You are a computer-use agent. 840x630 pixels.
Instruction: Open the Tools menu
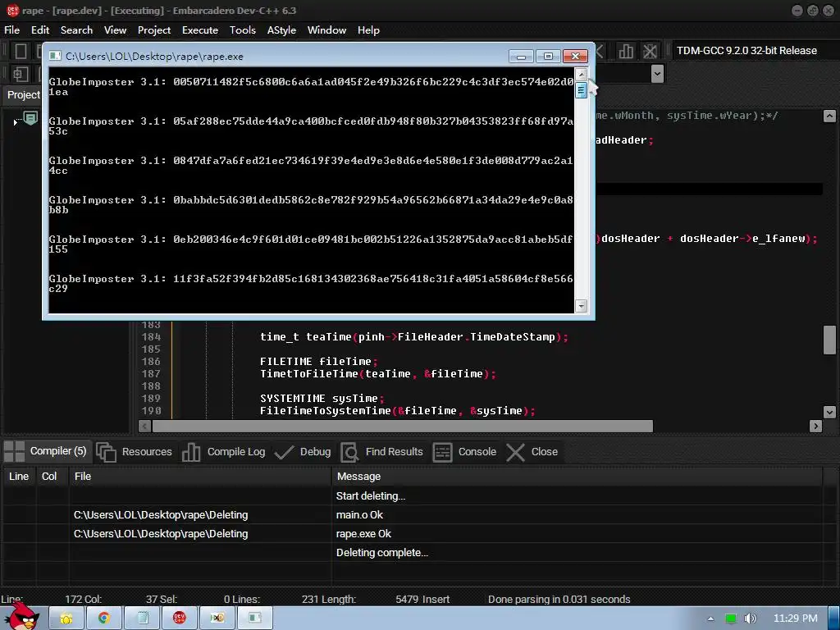[243, 30]
